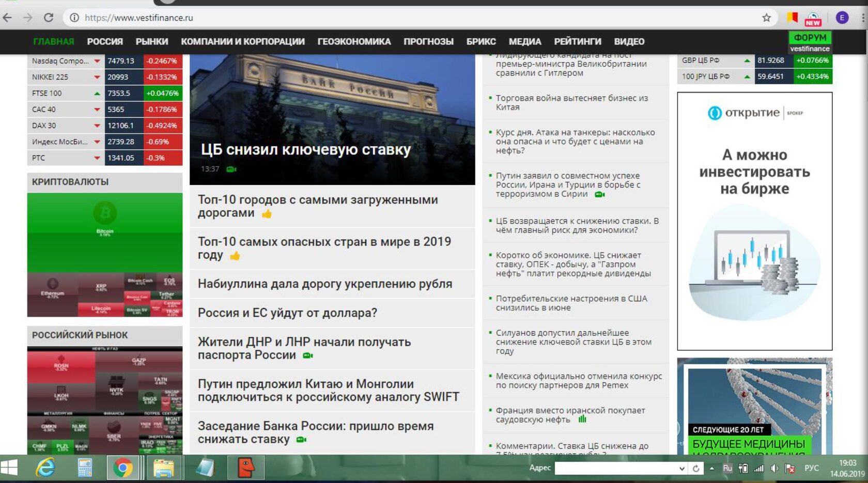Image resolution: width=868 pixels, height=483 pixels.
Task: Click thumbs-up icon after Топ-10 самых опасных стран
Action: 235,255
